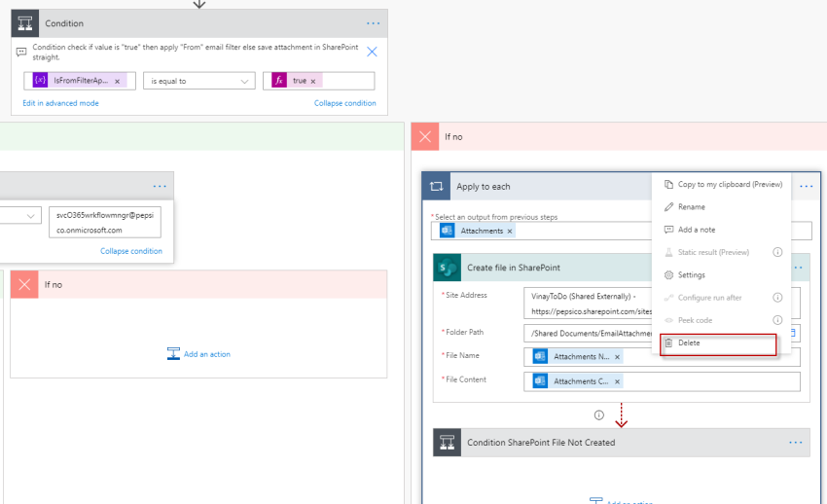Click info icon next to Static result
The image size is (827, 504).
pos(777,252)
